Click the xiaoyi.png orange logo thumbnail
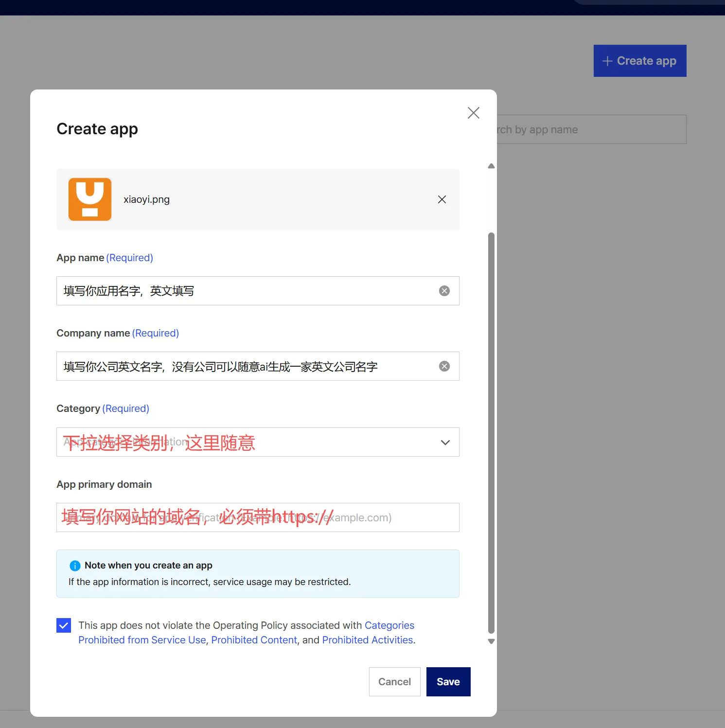This screenshot has height=728, width=725. click(x=90, y=199)
